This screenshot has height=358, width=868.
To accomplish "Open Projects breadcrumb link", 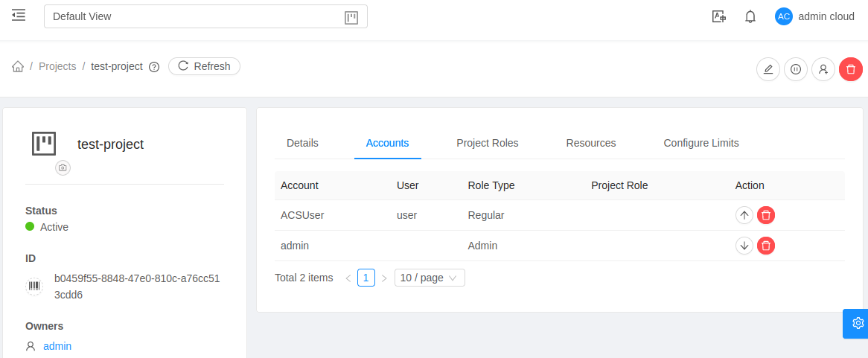I will (57, 66).
